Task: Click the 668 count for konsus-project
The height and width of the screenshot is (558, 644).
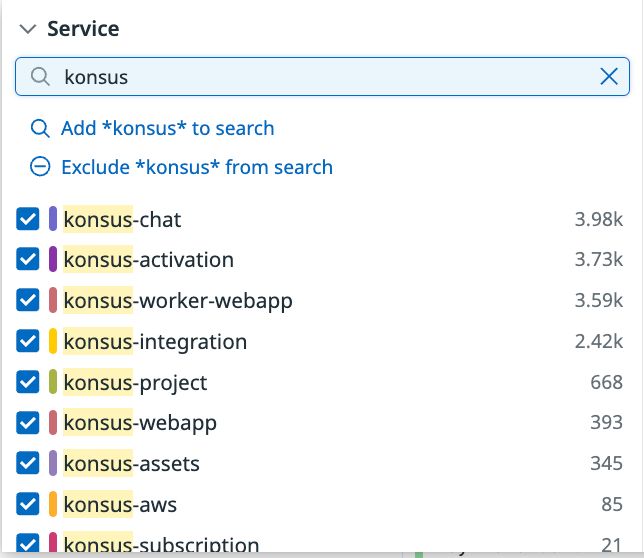Action: pyautogui.click(x=607, y=382)
